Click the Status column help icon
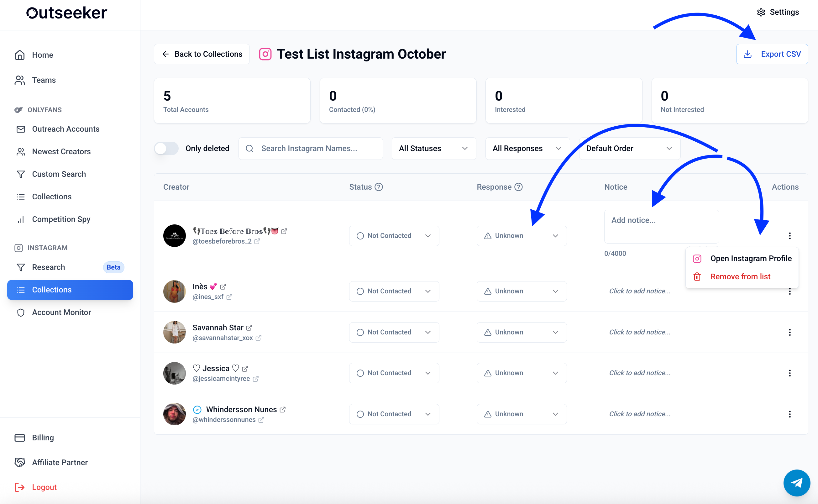 pyautogui.click(x=379, y=187)
